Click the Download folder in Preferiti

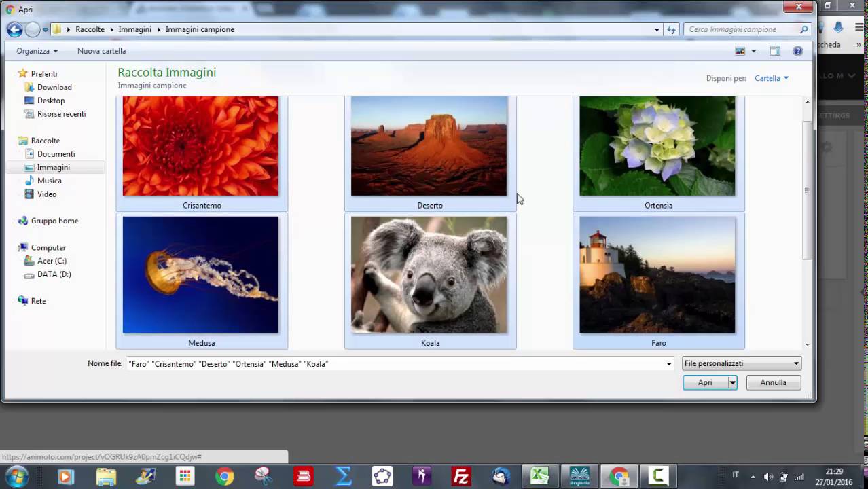point(54,87)
